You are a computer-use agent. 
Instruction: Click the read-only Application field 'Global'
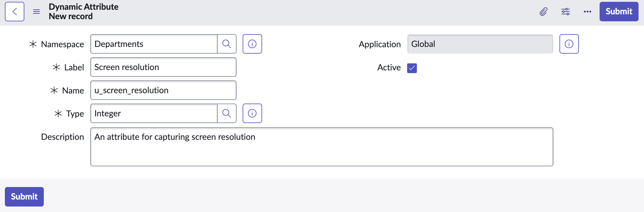click(480, 44)
